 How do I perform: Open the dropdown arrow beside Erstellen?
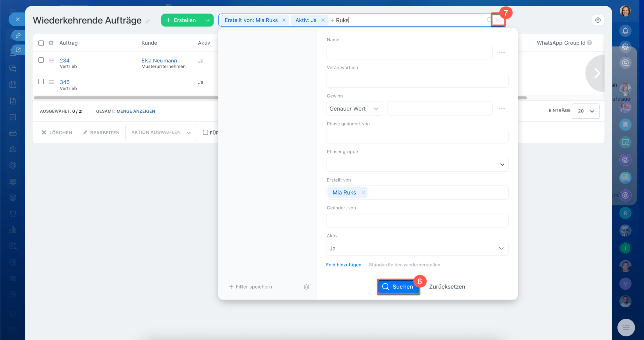207,20
